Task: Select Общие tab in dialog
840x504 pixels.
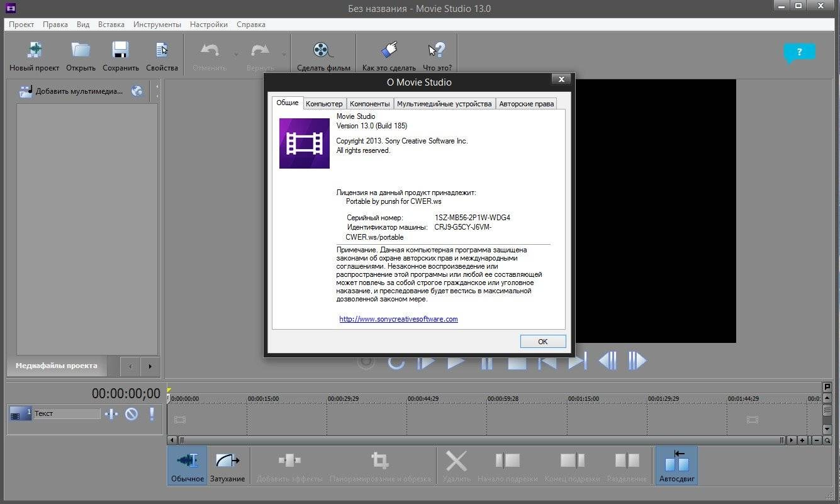Action: (288, 103)
